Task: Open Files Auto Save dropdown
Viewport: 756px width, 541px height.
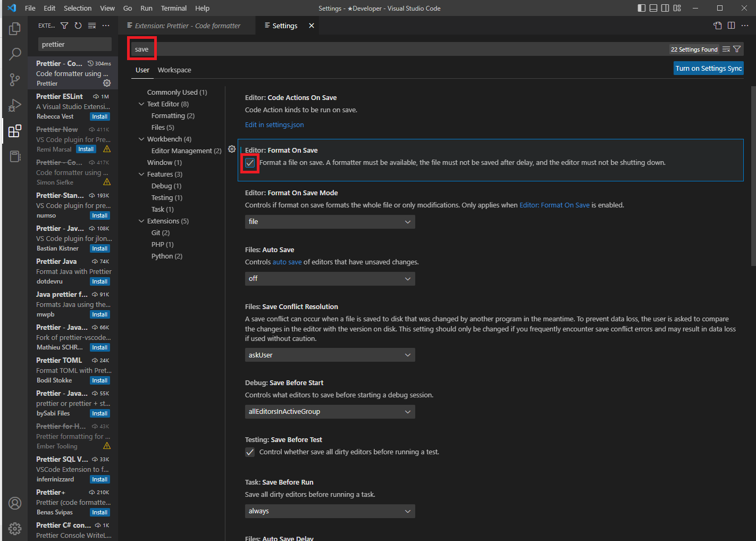Action: (x=330, y=279)
